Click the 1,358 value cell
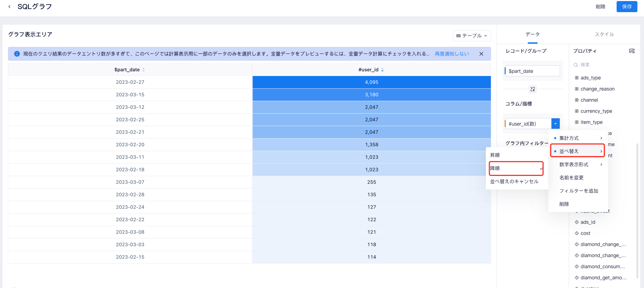This screenshot has height=288, width=644. [371, 145]
